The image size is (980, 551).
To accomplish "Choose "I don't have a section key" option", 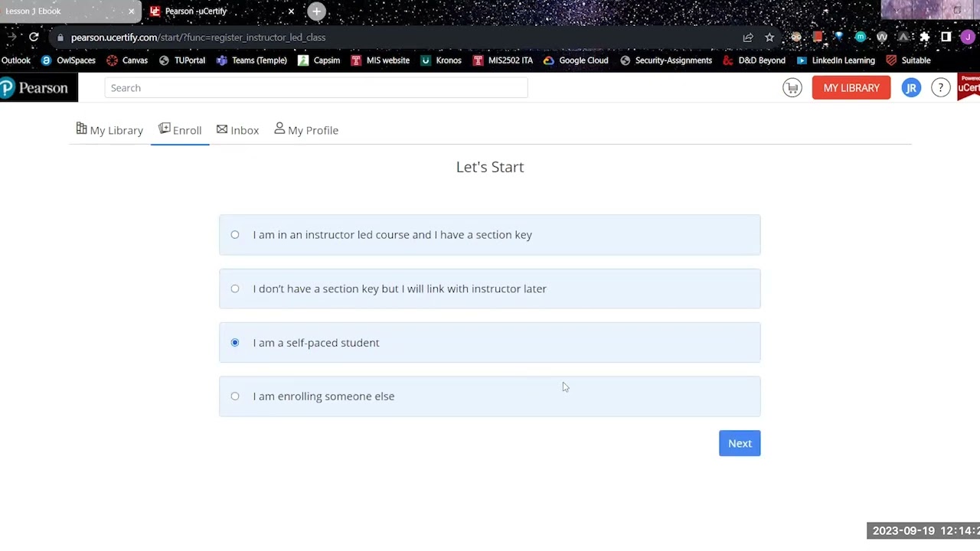I will coord(235,289).
